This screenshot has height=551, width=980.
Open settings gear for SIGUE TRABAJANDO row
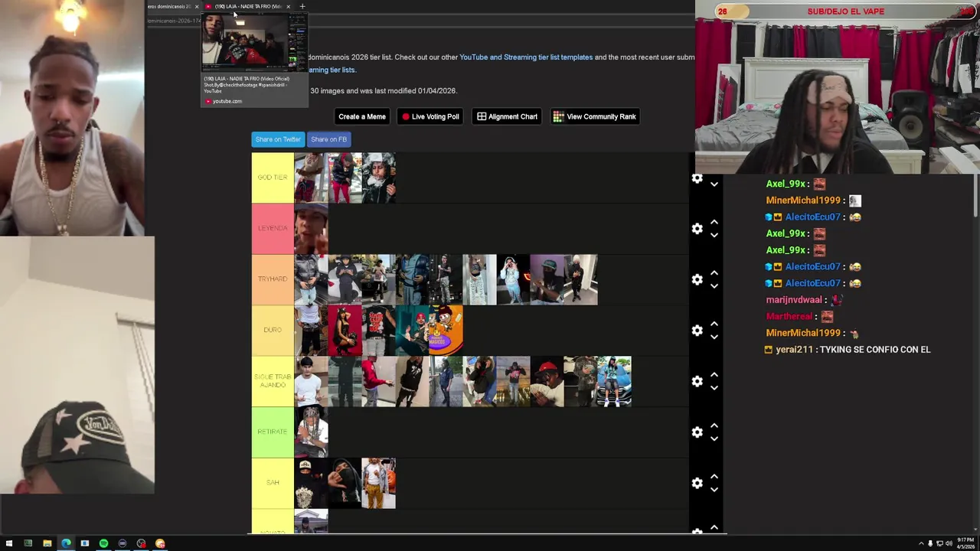pyautogui.click(x=697, y=381)
